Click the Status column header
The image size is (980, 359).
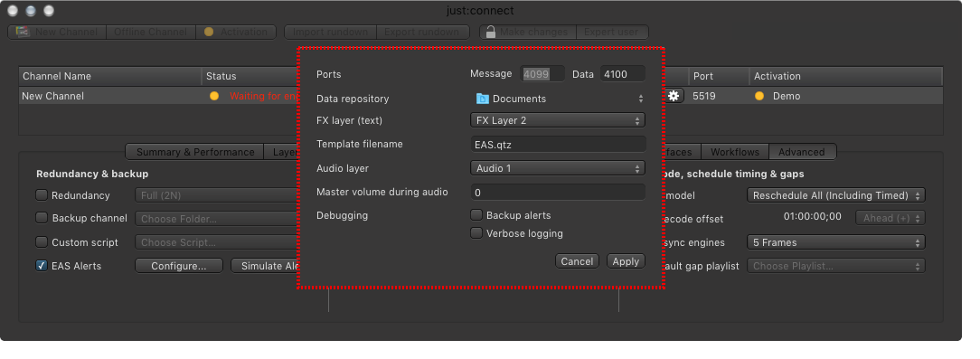[250, 76]
